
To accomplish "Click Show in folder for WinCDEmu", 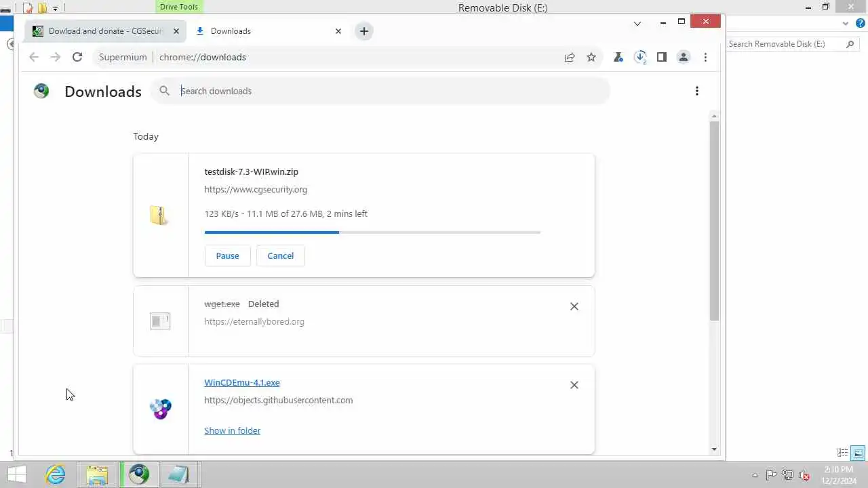I will pyautogui.click(x=232, y=430).
